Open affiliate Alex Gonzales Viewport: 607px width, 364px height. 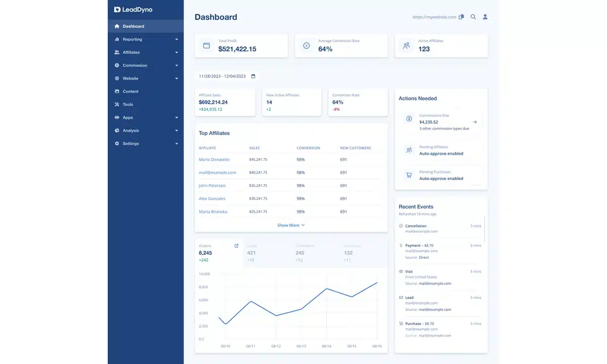pos(212,199)
